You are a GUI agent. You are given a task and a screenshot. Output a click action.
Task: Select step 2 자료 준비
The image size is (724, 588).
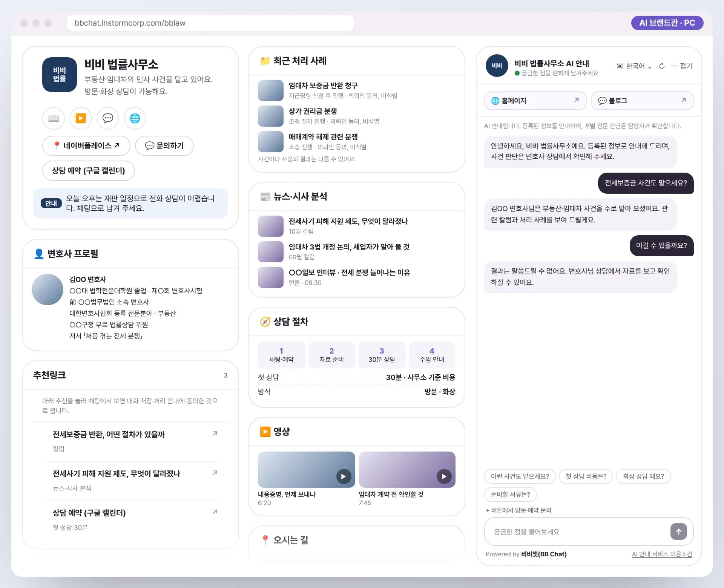point(331,355)
